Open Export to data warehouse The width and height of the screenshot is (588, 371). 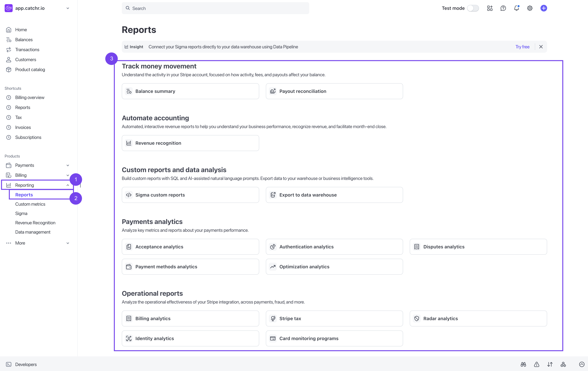click(334, 195)
